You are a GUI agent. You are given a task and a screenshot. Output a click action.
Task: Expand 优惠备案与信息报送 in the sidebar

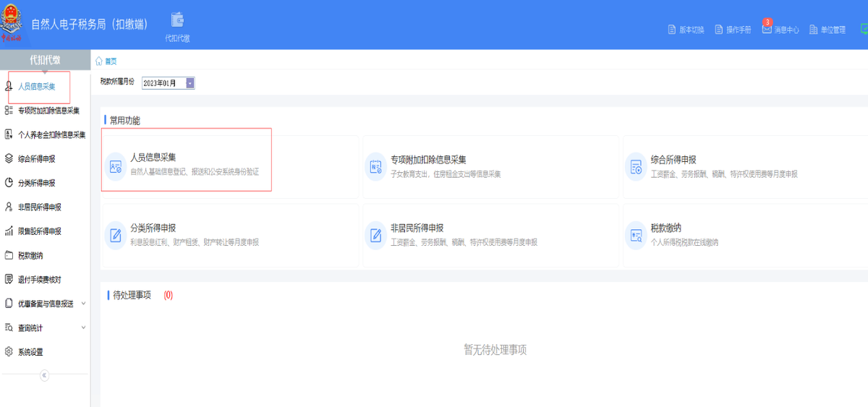pos(45,304)
